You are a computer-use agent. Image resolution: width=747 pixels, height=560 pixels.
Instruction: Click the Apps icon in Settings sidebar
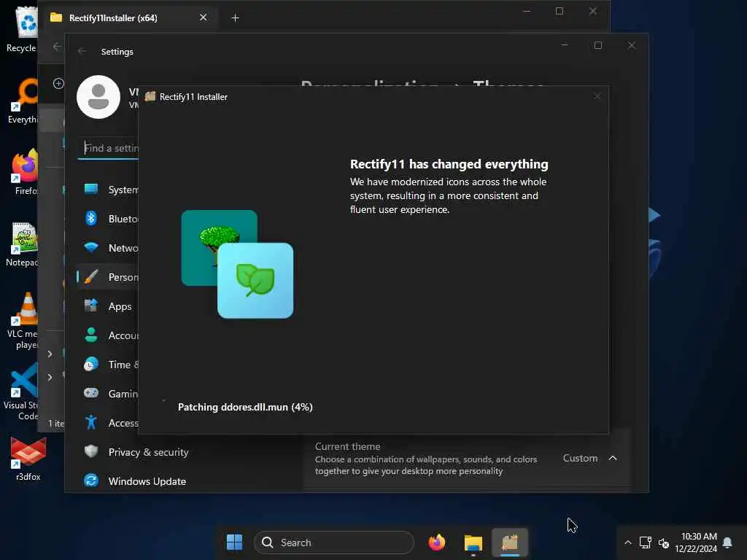(x=91, y=306)
